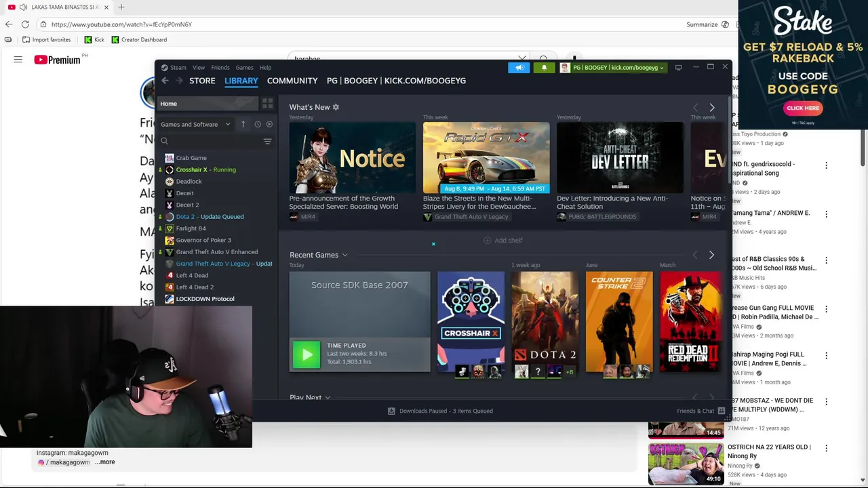Select Grand Theft Auto V Enhanced
Screen dimensions: 868x488
tap(217, 251)
